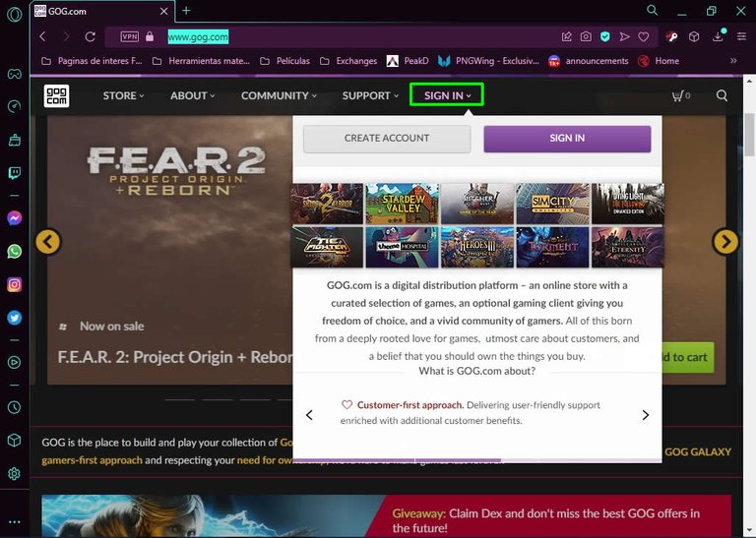Show previous GOG info slide arrow

309,415
